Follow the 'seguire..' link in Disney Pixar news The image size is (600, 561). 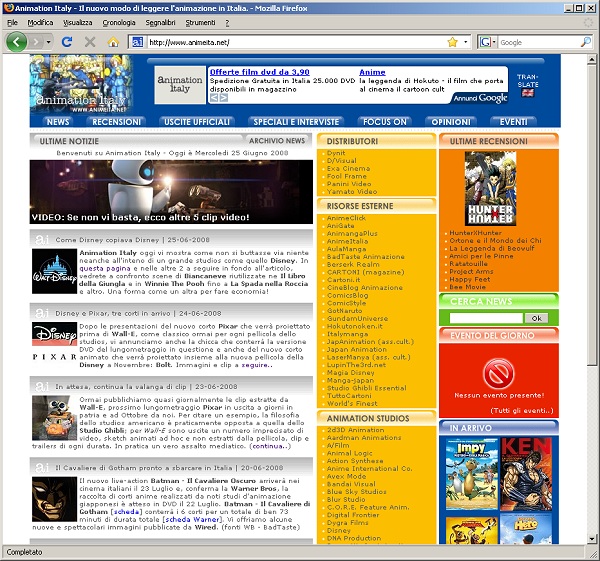click(257, 365)
